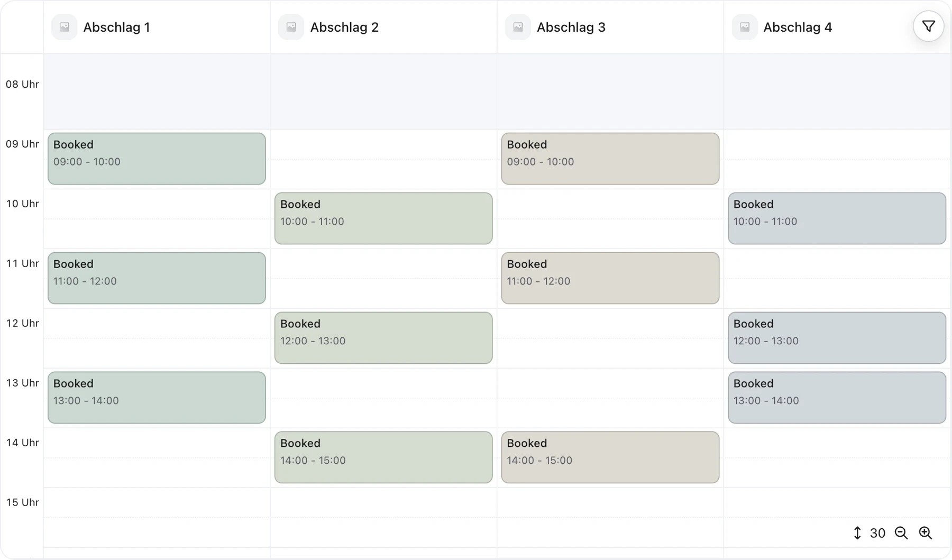Screen dimensions: 952x560
Task: Click the Abschlag 1 image placeholder icon
Action: click(x=65, y=27)
